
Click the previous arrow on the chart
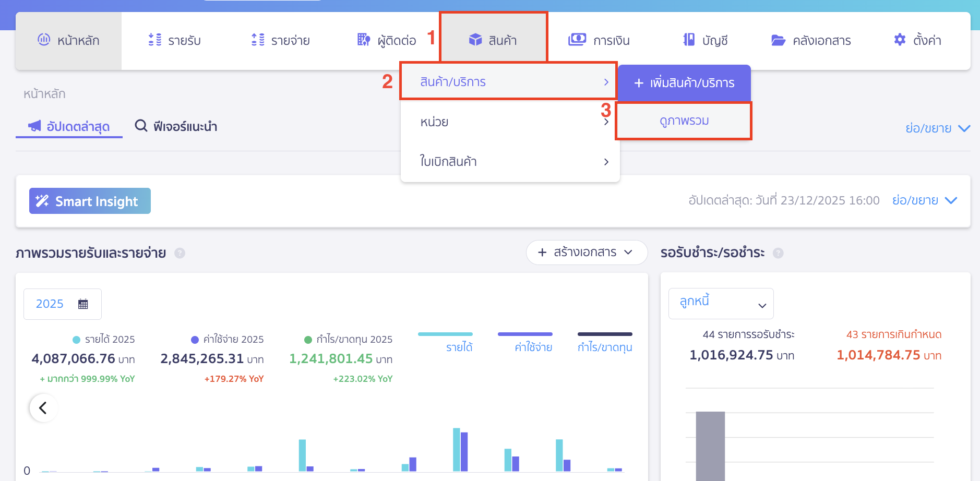43,407
